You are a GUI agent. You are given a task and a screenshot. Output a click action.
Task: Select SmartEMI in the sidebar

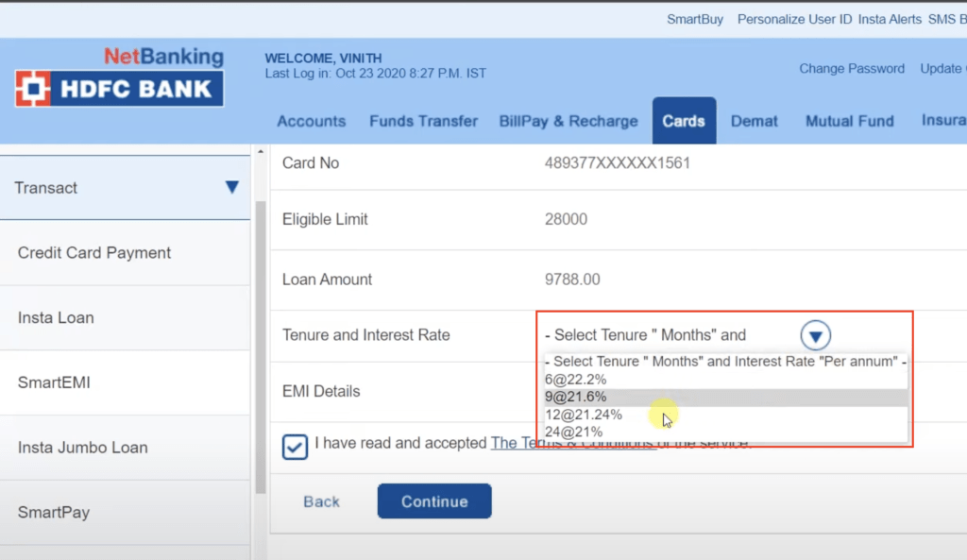point(126,382)
